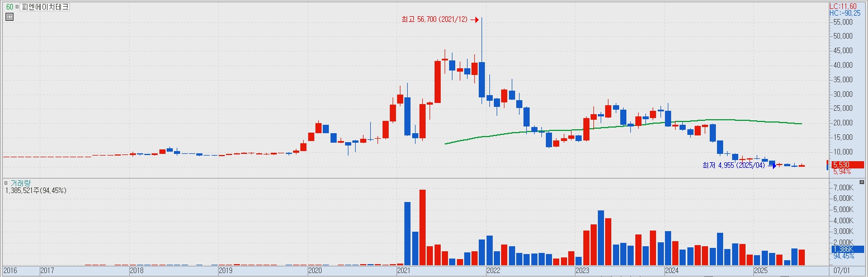Click the 5.94% change value
The image size is (868, 277).
pos(842,172)
